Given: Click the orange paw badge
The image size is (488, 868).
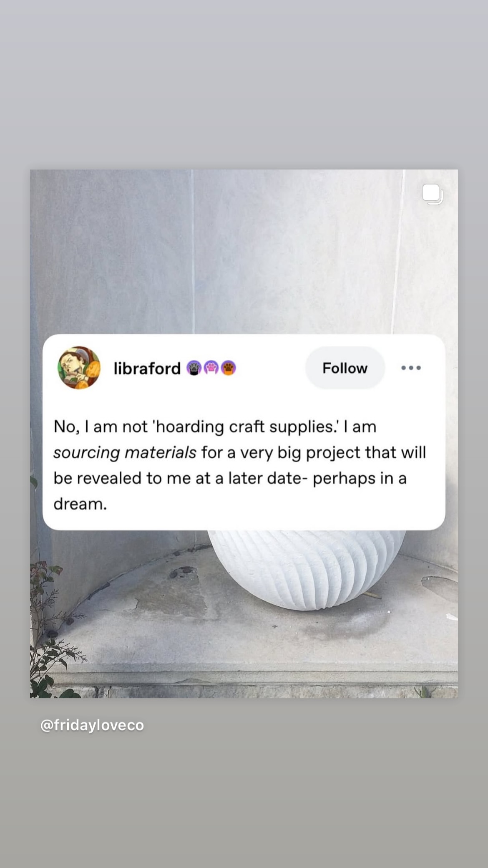Looking at the screenshot, I should tap(228, 368).
